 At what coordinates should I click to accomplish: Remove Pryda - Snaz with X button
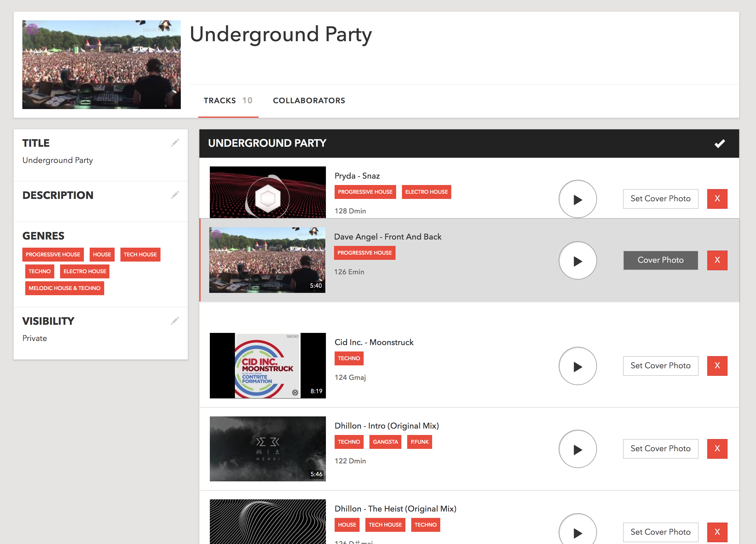(x=717, y=199)
